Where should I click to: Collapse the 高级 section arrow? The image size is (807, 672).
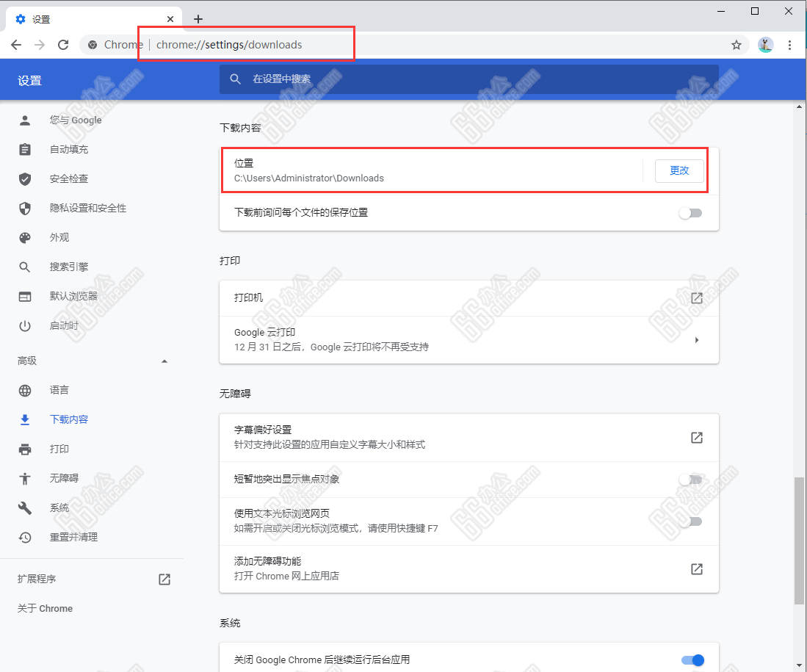click(x=164, y=361)
